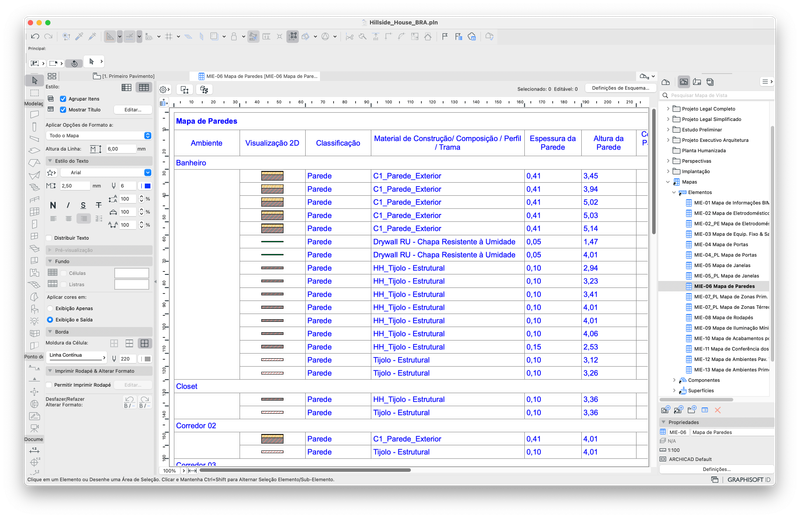Select the Exibição e Saída radio button
Image resolution: width=800 pixels, height=518 pixels.
point(50,319)
